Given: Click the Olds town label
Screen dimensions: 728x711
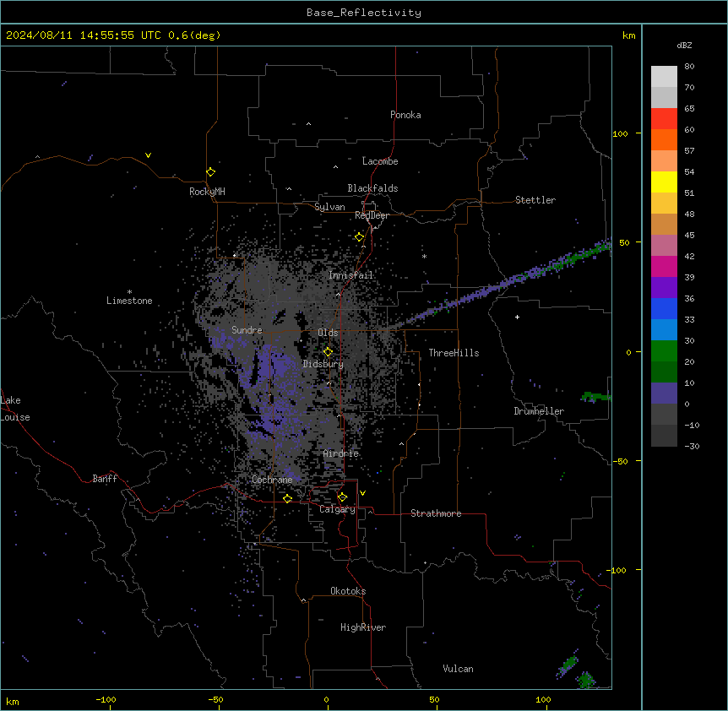Looking at the screenshot, I should click(328, 333).
